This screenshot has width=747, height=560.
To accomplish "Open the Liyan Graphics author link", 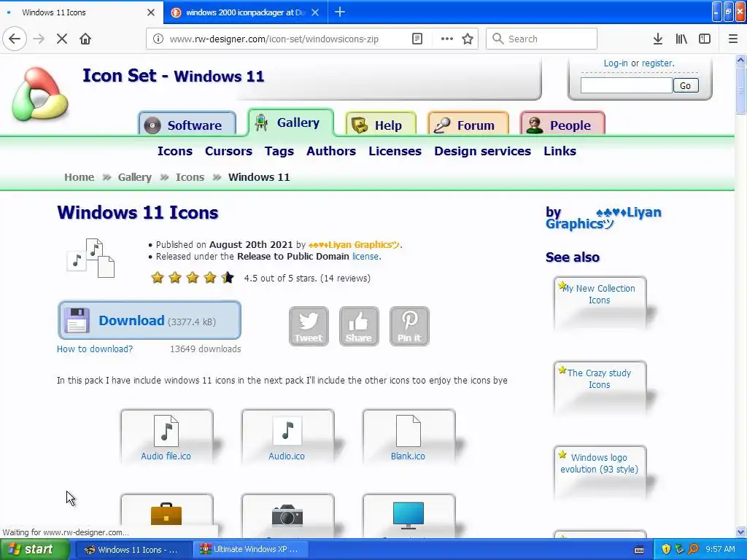I will (x=354, y=245).
